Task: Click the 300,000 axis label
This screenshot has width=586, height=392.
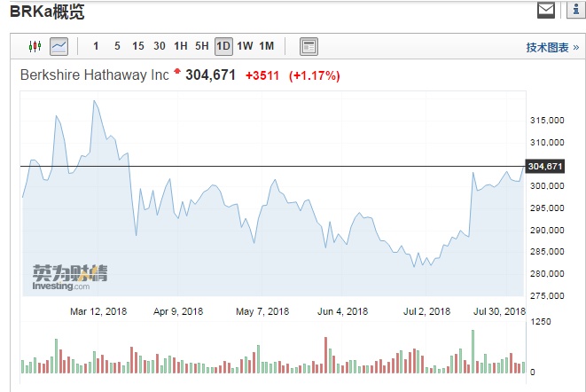Action: point(547,186)
